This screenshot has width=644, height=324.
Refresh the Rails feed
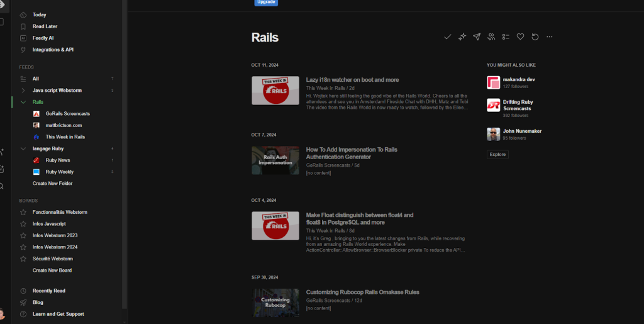point(535,37)
